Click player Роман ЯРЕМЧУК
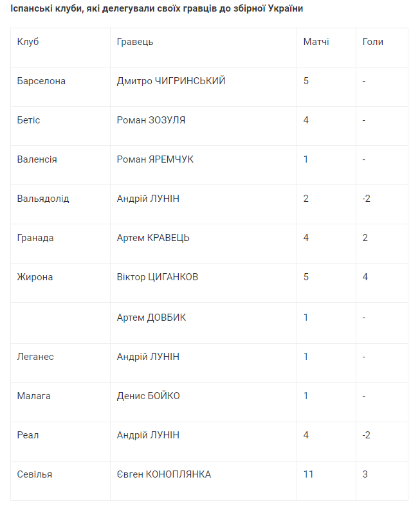420x511 pixels. pyautogui.click(x=155, y=159)
